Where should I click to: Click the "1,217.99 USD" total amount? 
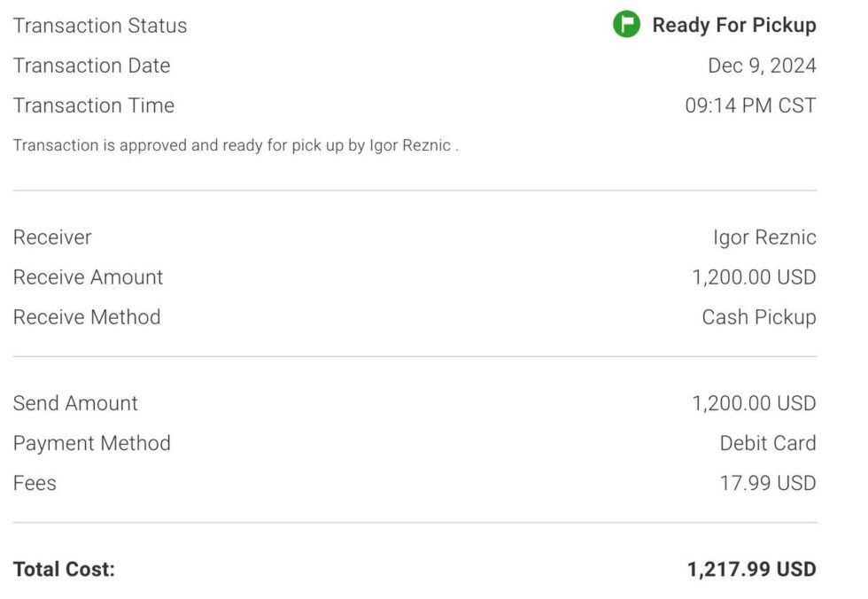coord(751,569)
